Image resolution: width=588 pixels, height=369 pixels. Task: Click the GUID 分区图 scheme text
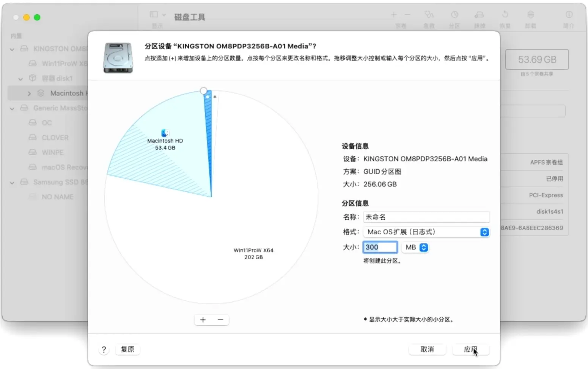(x=382, y=171)
